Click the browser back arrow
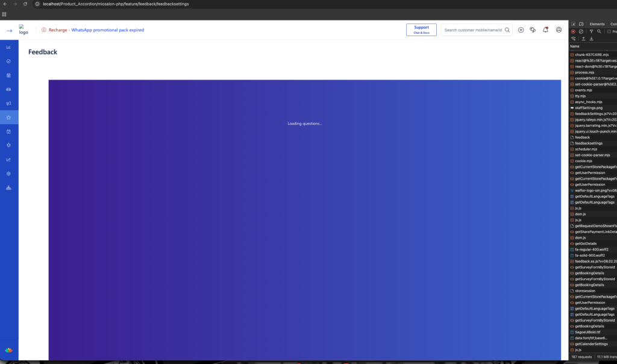Screen dimensions: 617x364 (x=5, y=4)
